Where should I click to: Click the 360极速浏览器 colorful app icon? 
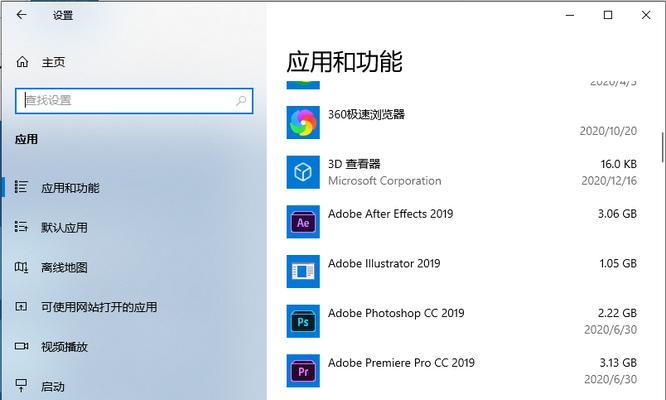coord(303,123)
